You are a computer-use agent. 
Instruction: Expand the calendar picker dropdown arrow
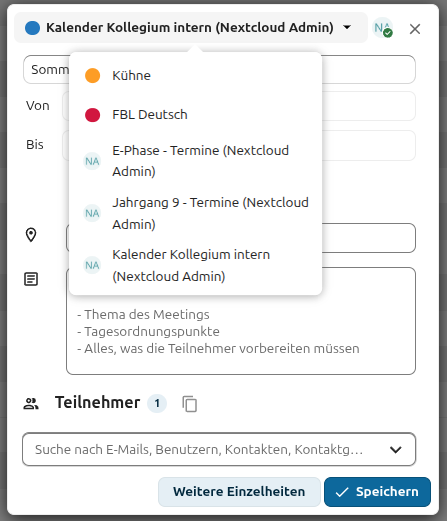[x=347, y=27]
